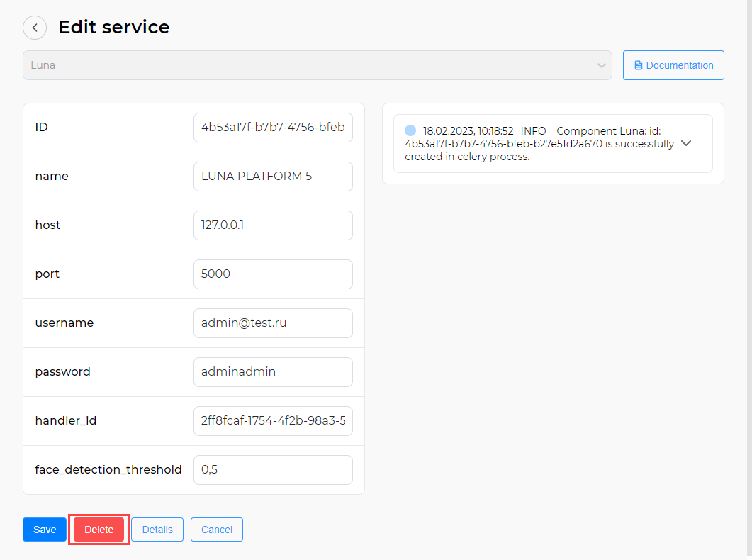The height and width of the screenshot is (560, 752).
Task: Click the log message about Component Luna
Action: click(x=539, y=144)
